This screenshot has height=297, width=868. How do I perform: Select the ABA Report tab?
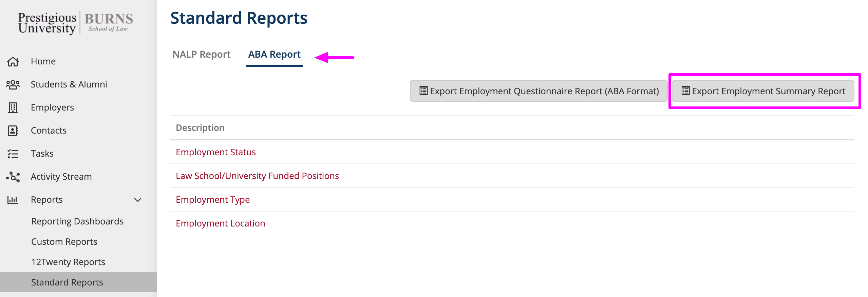pos(274,55)
